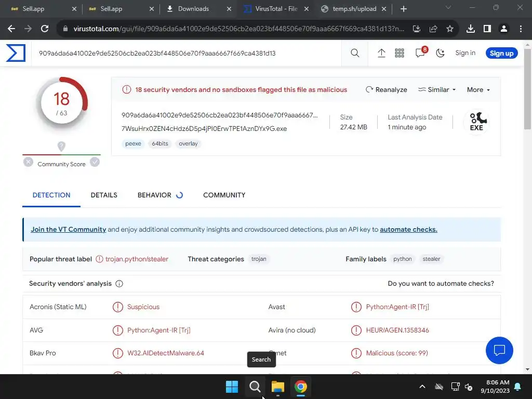Switch to the DETAILS tab

(x=104, y=195)
